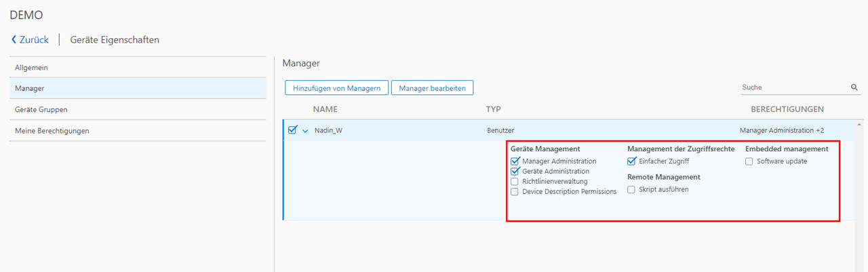868x272 pixels.
Task: Click Manager bearbeiten button
Action: pyautogui.click(x=432, y=88)
